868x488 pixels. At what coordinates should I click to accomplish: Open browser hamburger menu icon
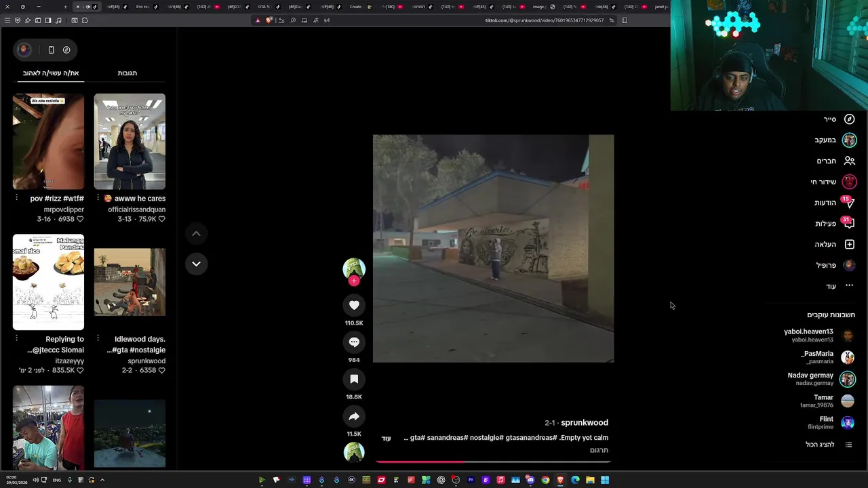point(7,20)
